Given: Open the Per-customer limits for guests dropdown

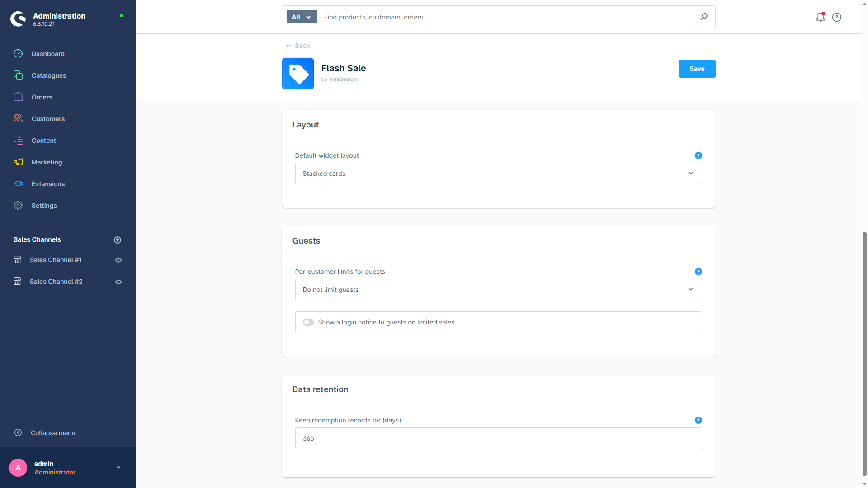Looking at the screenshot, I should click(498, 290).
